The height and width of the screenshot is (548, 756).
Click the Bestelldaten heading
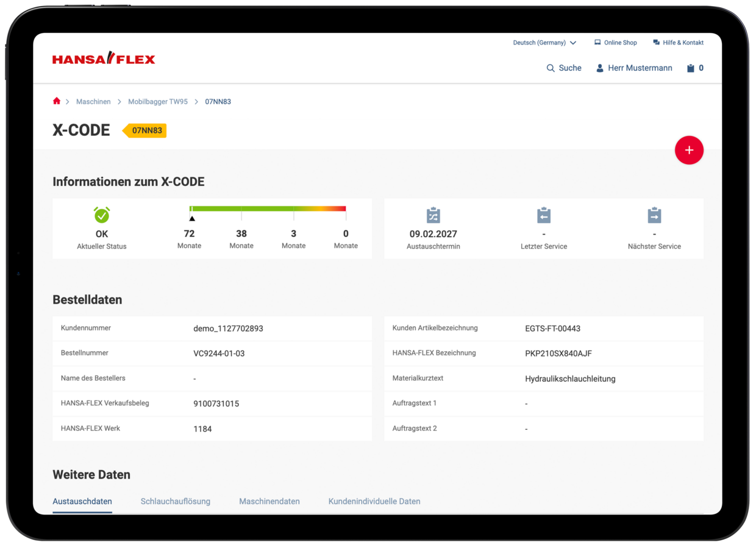coord(87,300)
